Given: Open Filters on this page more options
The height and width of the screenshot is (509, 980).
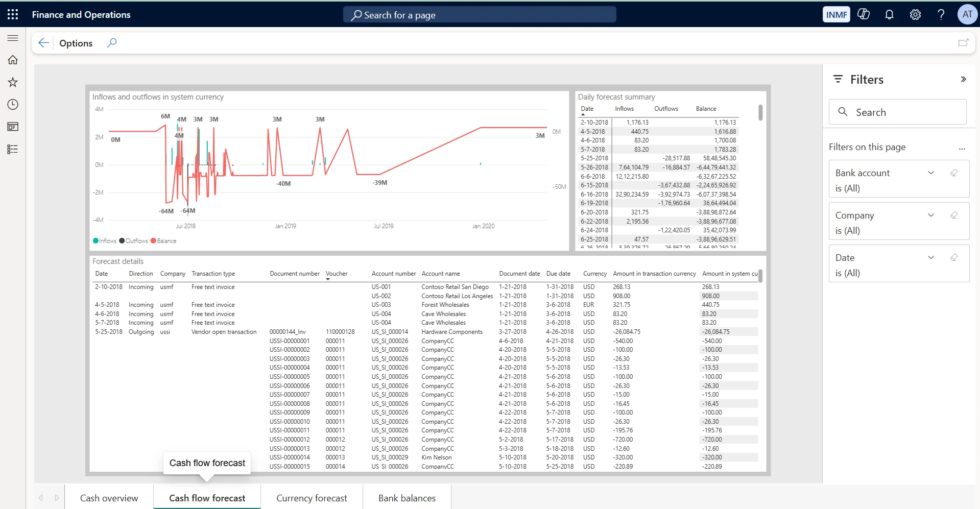Looking at the screenshot, I should pos(962,149).
